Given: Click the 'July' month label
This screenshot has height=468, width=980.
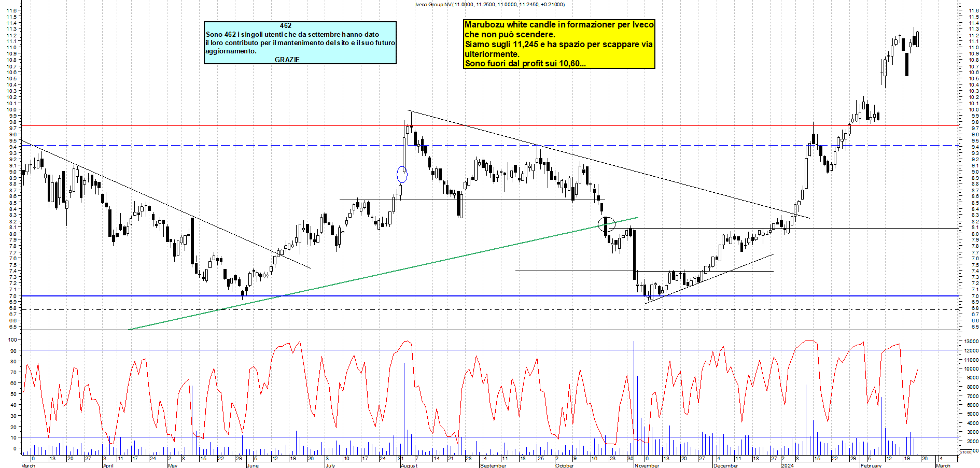Looking at the screenshot, I should [330, 465].
